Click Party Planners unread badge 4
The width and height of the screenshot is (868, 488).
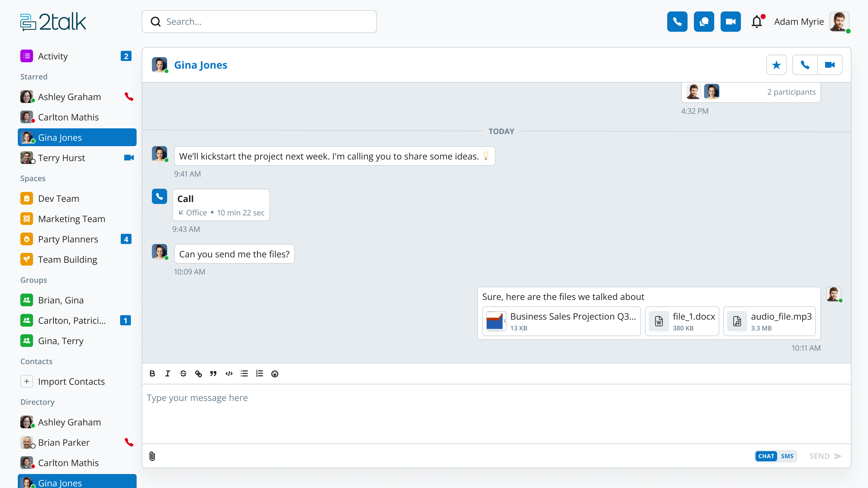click(126, 239)
